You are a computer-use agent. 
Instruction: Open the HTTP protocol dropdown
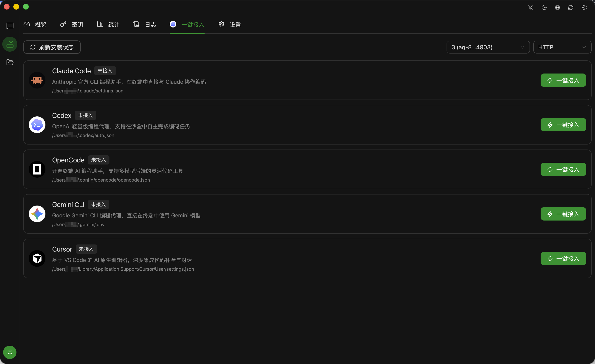562,47
